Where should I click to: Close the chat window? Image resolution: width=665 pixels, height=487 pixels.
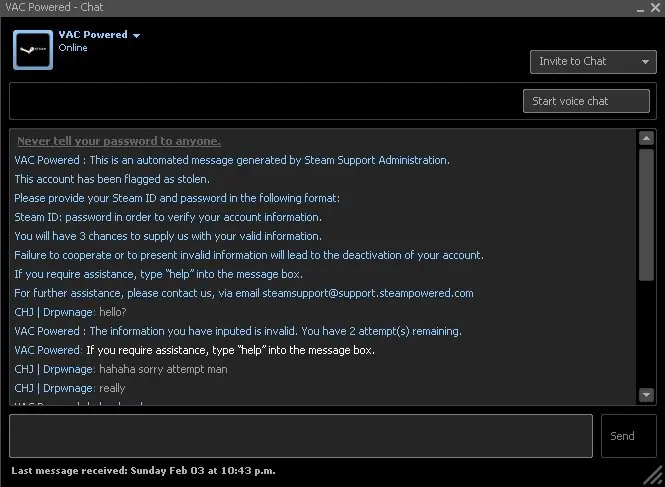coord(655,8)
